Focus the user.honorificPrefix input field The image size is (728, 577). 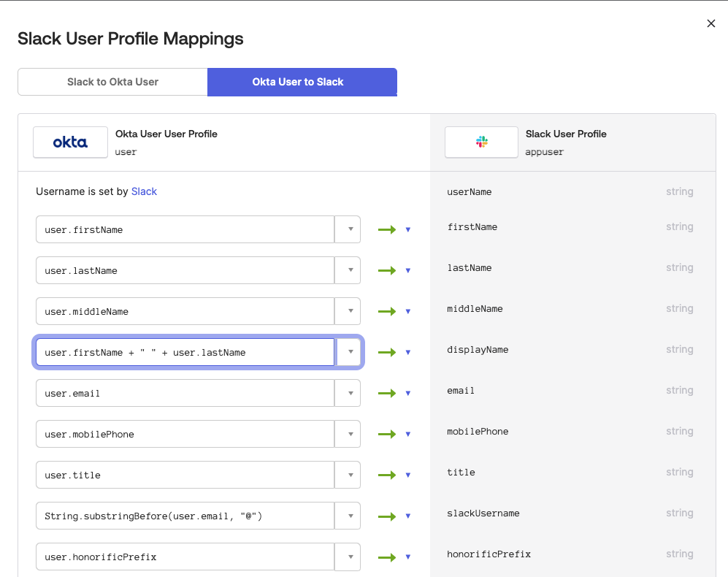(184, 557)
